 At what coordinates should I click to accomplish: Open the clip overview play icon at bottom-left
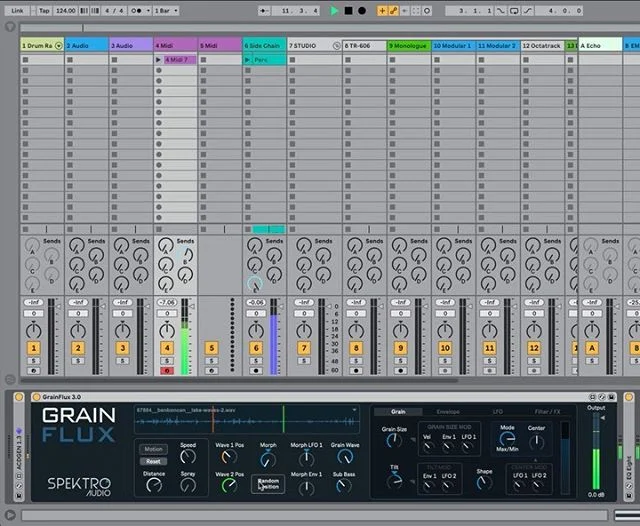(10, 515)
